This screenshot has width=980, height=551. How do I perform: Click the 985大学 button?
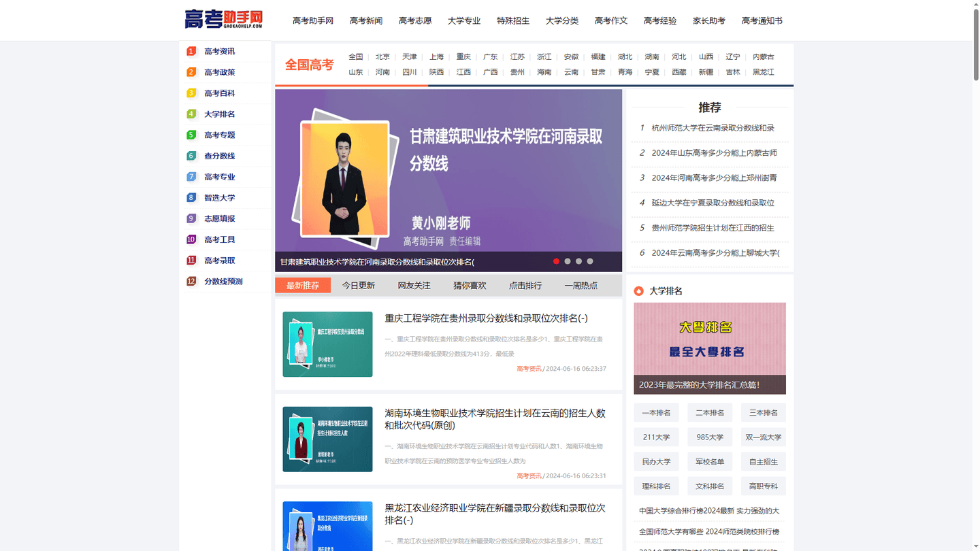(710, 437)
